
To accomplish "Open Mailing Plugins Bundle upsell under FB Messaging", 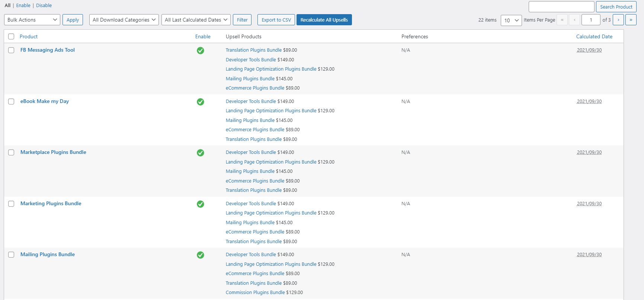I will [x=250, y=78].
